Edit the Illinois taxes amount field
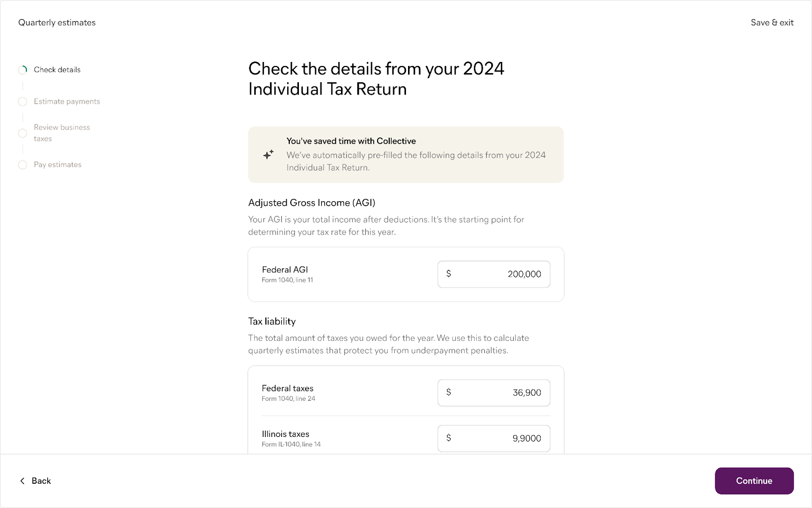The image size is (812, 508). [x=500, y=438]
